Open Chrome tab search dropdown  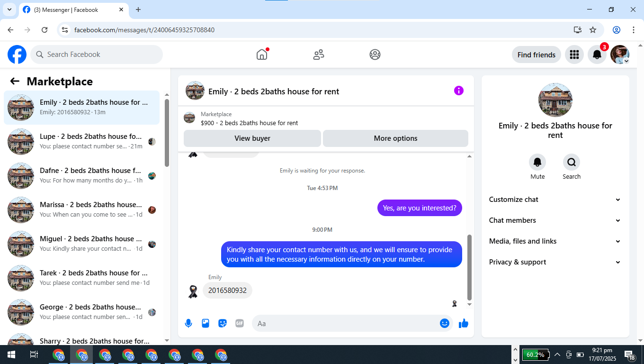[9, 9]
